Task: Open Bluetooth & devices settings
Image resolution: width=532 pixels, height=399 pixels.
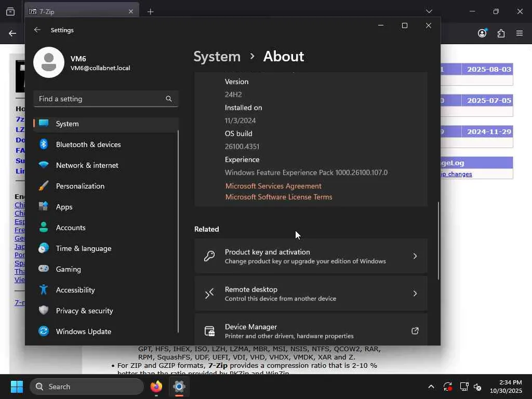Action: click(x=106, y=144)
